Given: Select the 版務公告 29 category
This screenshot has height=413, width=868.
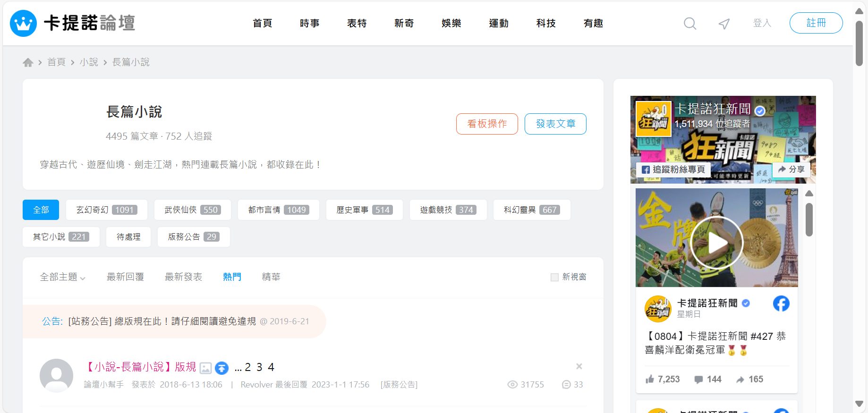Looking at the screenshot, I should pyautogui.click(x=194, y=237).
